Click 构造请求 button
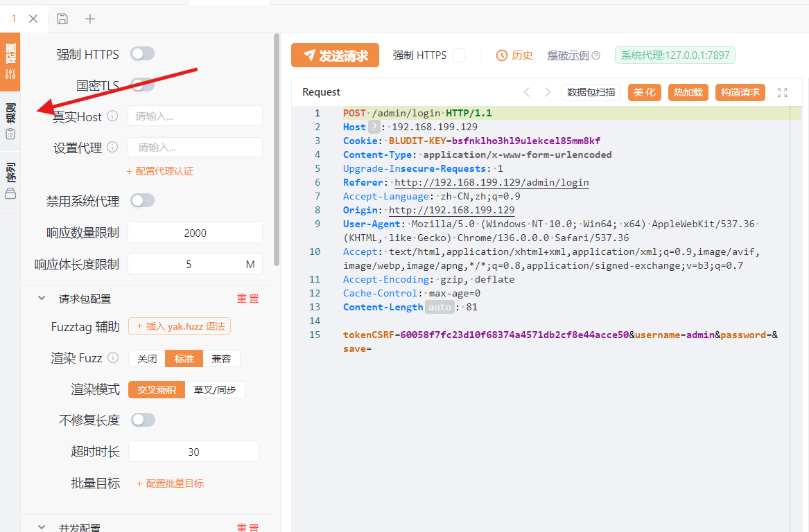 pyautogui.click(x=740, y=92)
